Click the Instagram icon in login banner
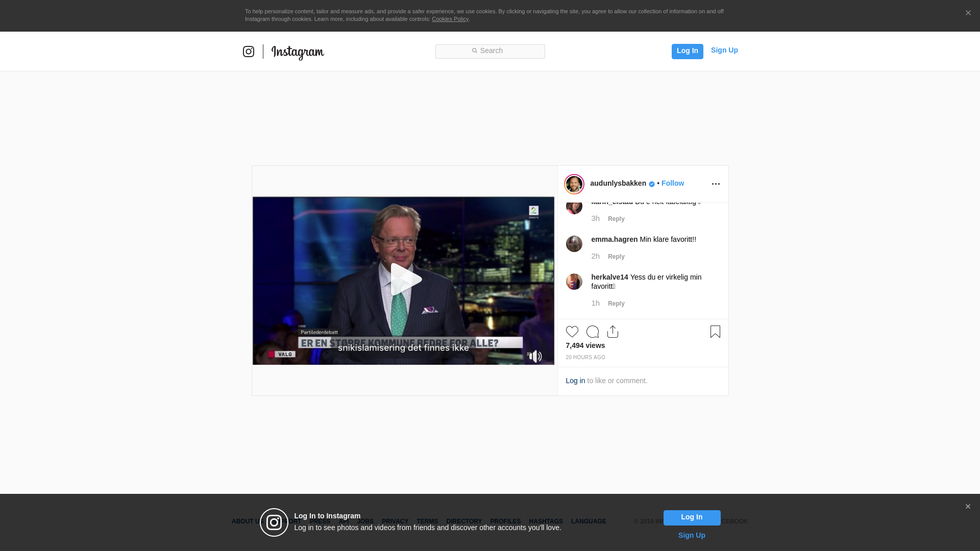The height and width of the screenshot is (551, 980). point(274,522)
